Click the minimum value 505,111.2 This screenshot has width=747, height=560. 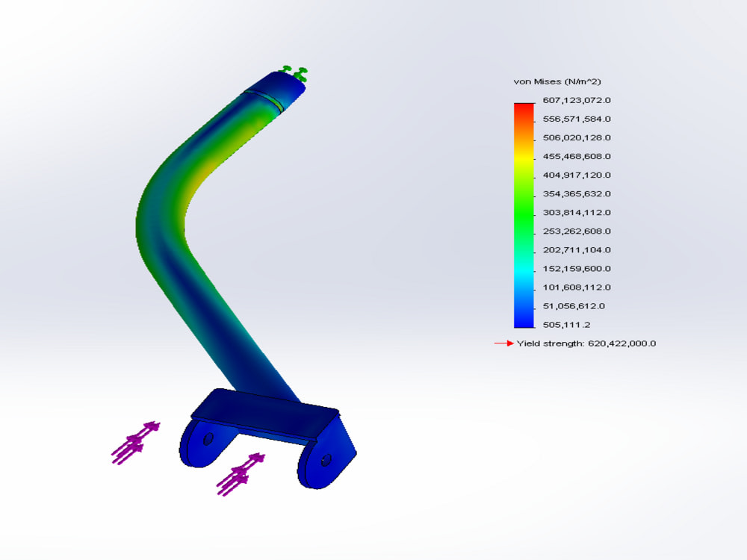point(566,325)
